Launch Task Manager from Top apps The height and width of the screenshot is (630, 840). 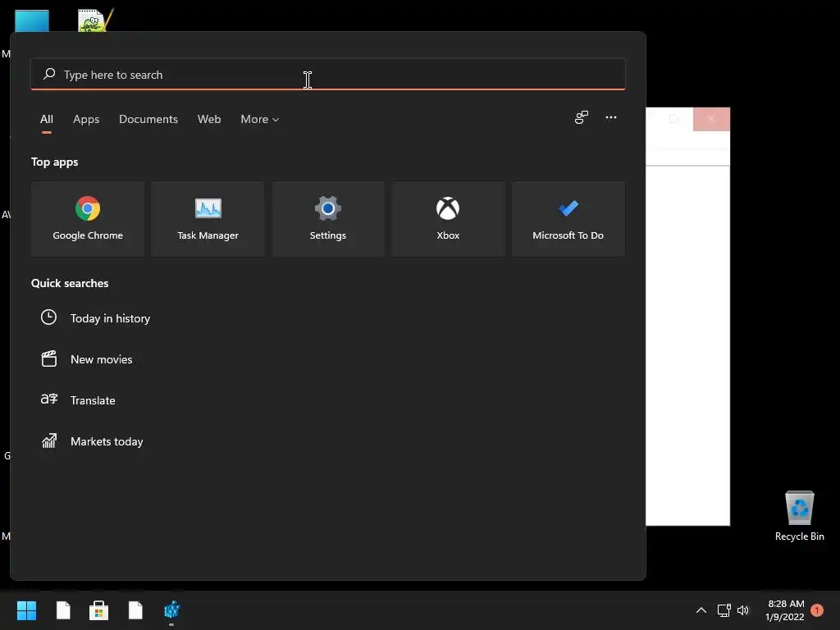[x=208, y=219]
